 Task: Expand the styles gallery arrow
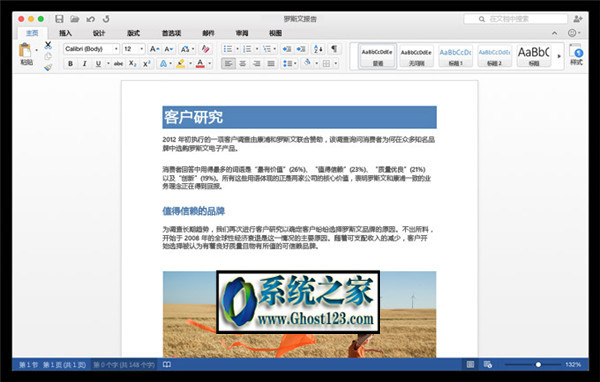click(x=559, y=56)
